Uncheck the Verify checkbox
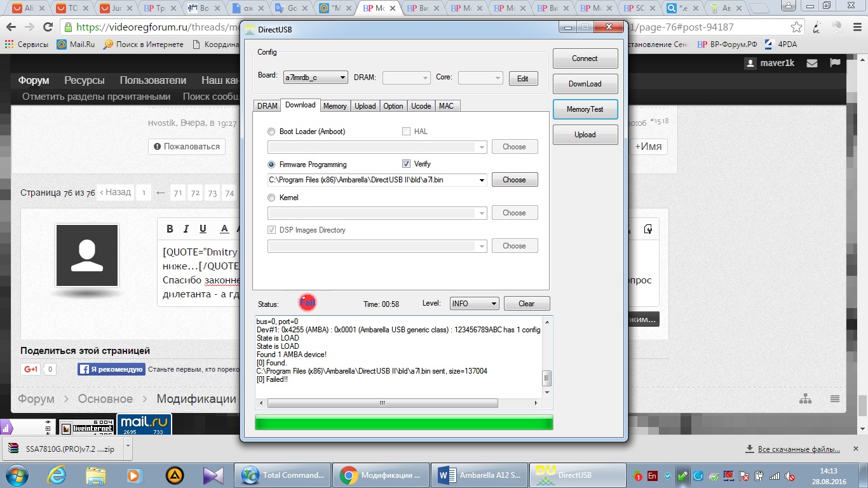868x488 pixels. pyautogui.click(x=407, y=164)
